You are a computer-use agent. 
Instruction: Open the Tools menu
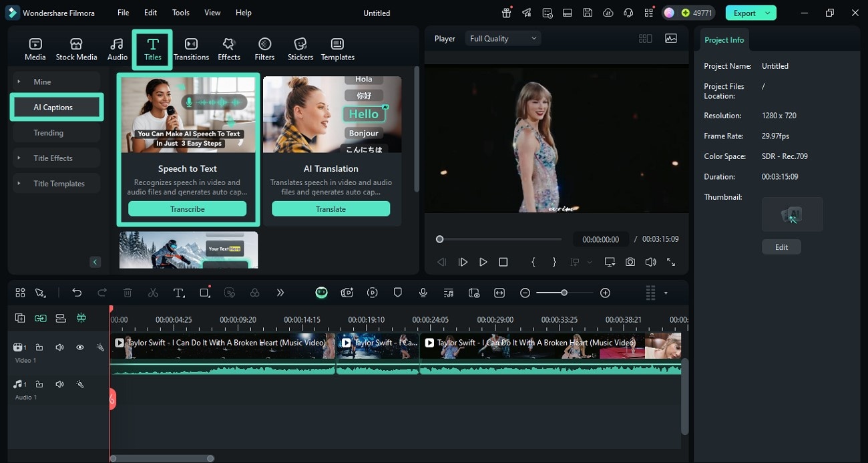[x=180, y=13]
